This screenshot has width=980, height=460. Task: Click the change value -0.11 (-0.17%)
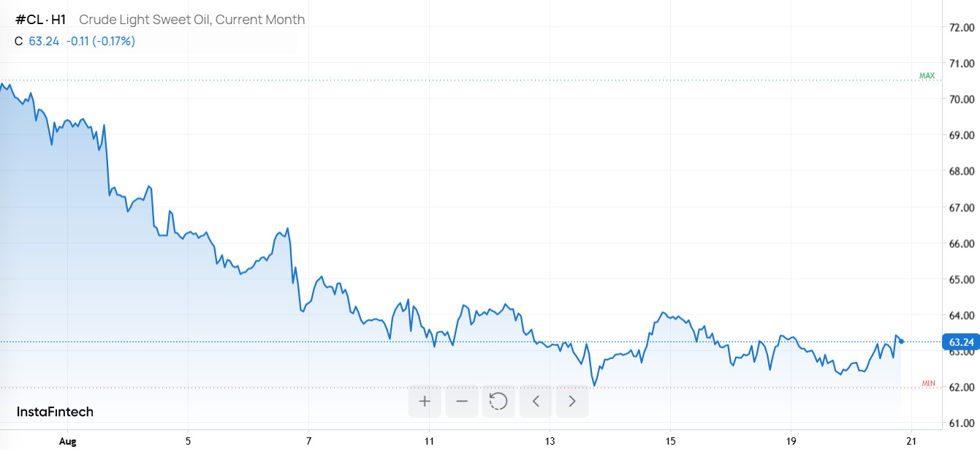tap(100, 41)
